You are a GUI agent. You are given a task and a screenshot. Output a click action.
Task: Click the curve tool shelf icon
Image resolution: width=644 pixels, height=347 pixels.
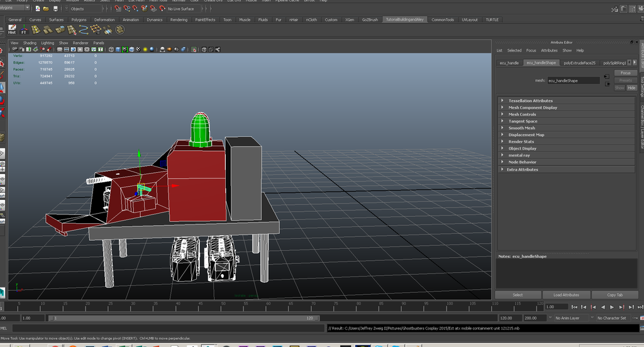pyautogui.click(x=84, y=30)
